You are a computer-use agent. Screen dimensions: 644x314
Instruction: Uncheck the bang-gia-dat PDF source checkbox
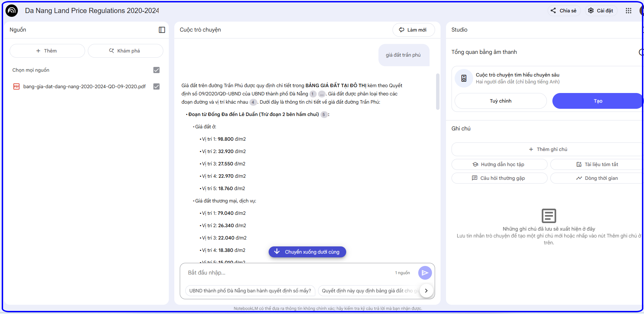[156, 86]
